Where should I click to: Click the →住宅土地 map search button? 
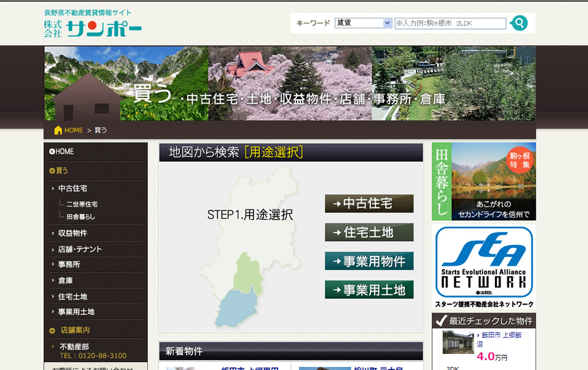[x=369, y=232]
